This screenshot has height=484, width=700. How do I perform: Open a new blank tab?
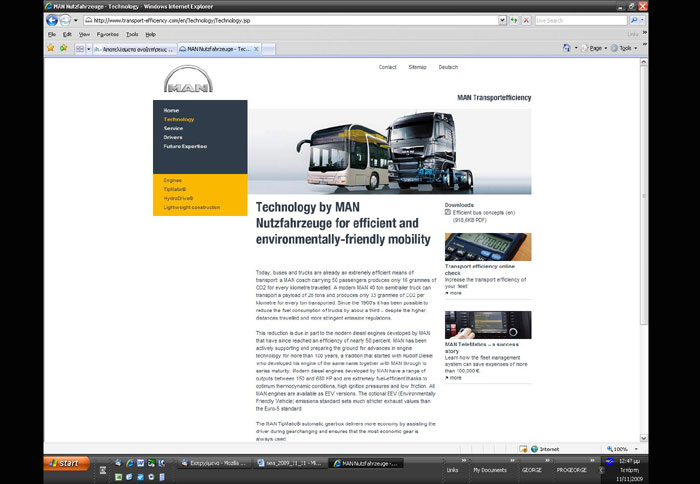(268, 49)
